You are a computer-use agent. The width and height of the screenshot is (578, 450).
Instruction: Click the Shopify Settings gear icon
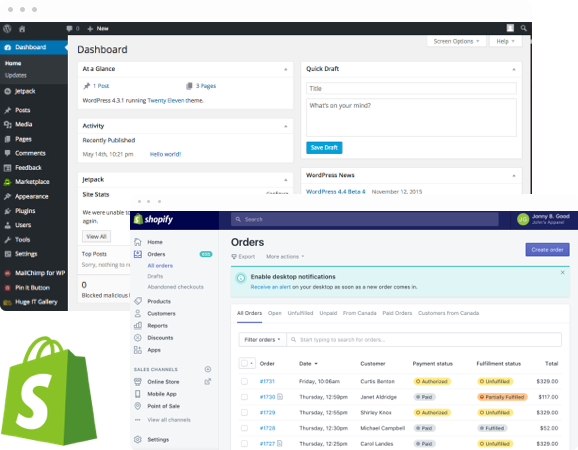click(138, 439)
